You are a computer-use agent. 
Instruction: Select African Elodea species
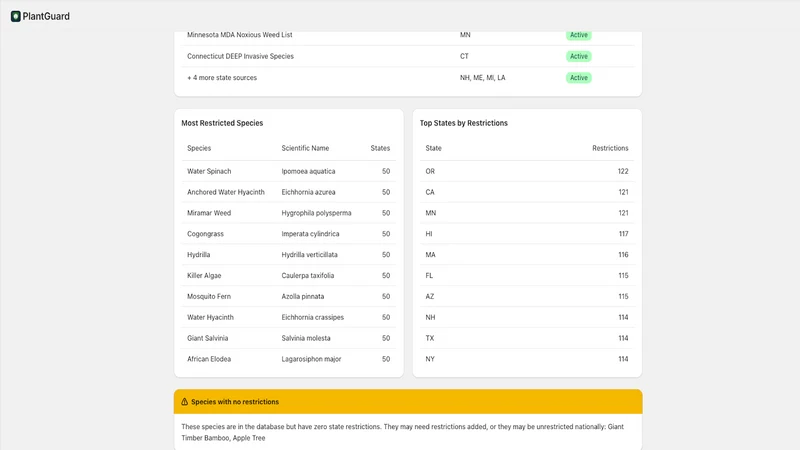(209, 359)
